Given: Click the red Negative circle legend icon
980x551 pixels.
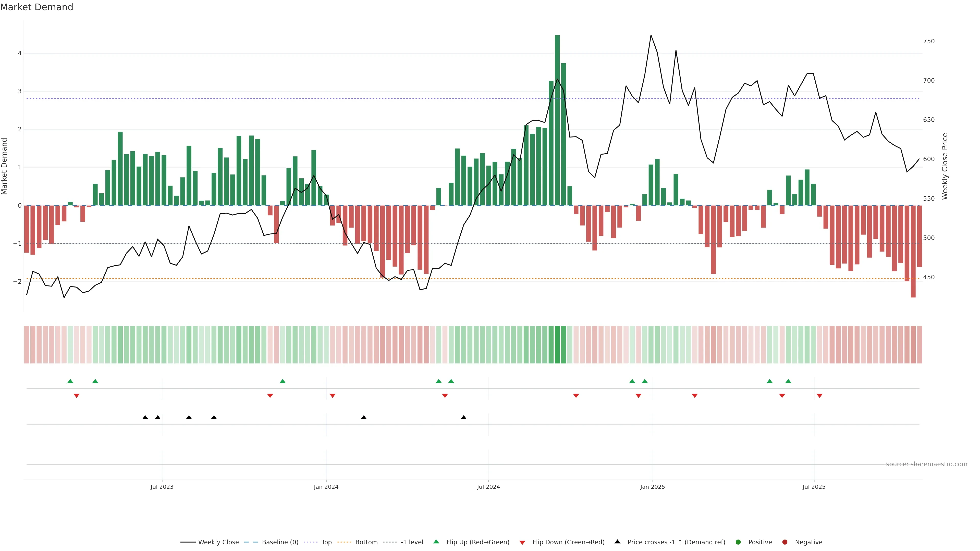Looking at the screenshot, I should pos(785,542).
